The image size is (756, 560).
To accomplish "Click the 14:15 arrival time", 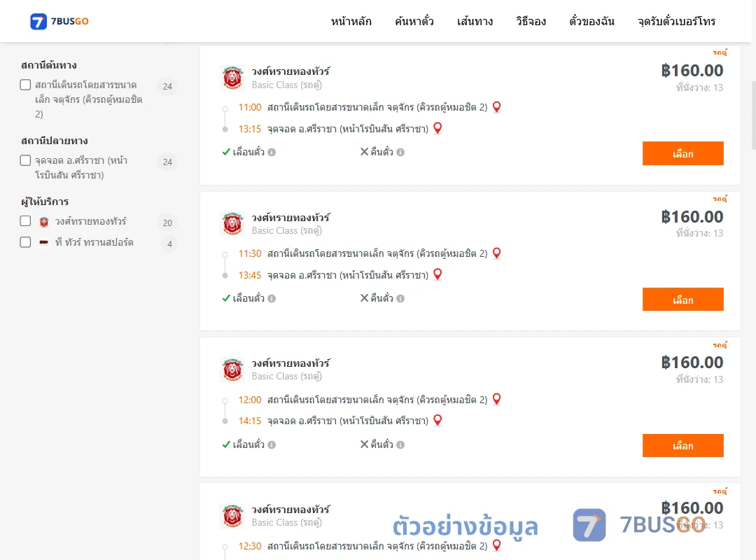I will [x=250, y=421].
